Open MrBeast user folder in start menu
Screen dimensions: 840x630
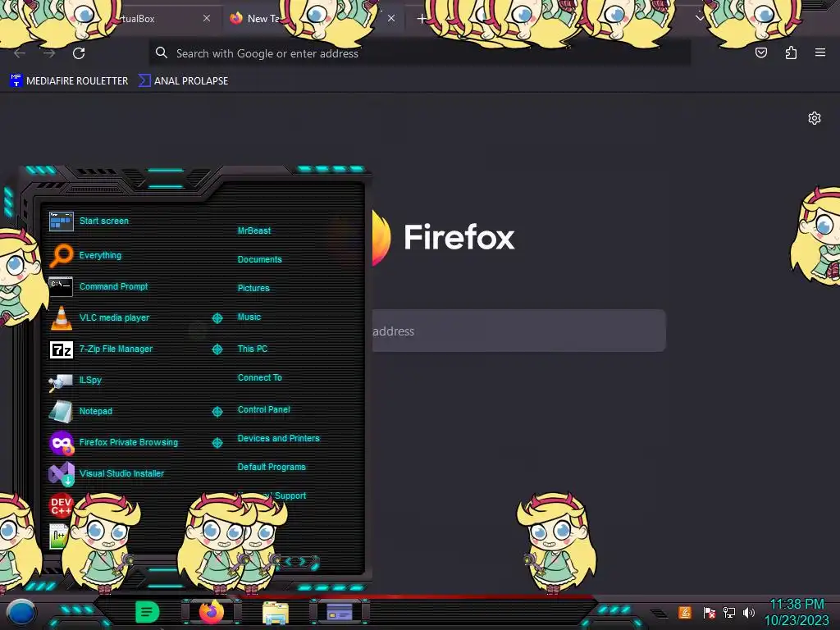pyautogui.click(x=254, y=231)
